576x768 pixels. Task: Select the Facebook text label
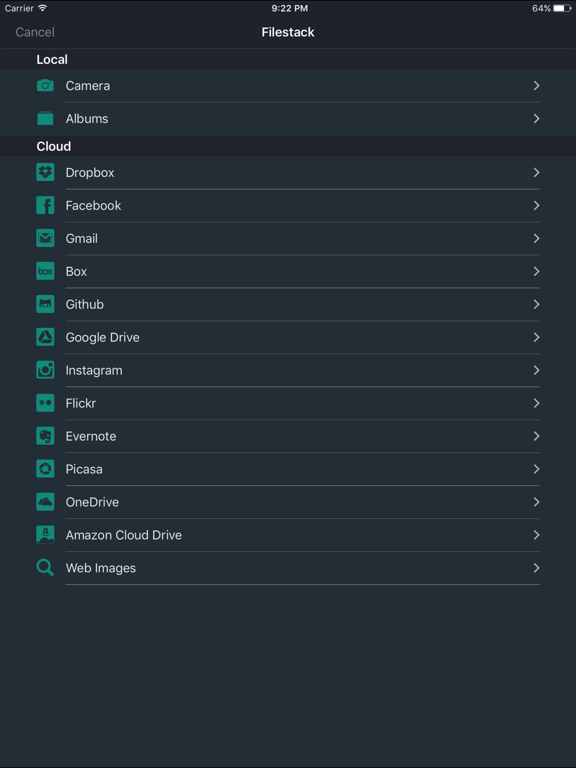93,205
